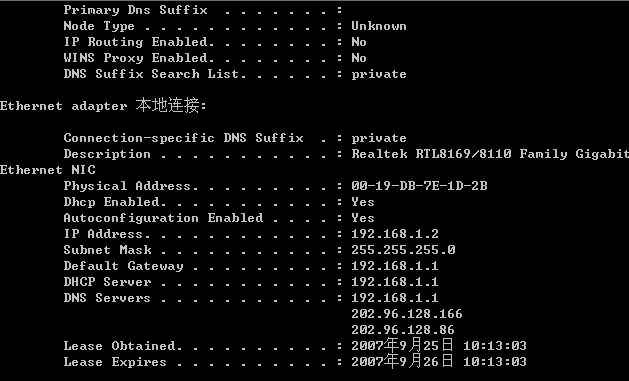Click the DNS server 202.96.128.166
Screen dimensions: 629x381
(x=407, y=314)
